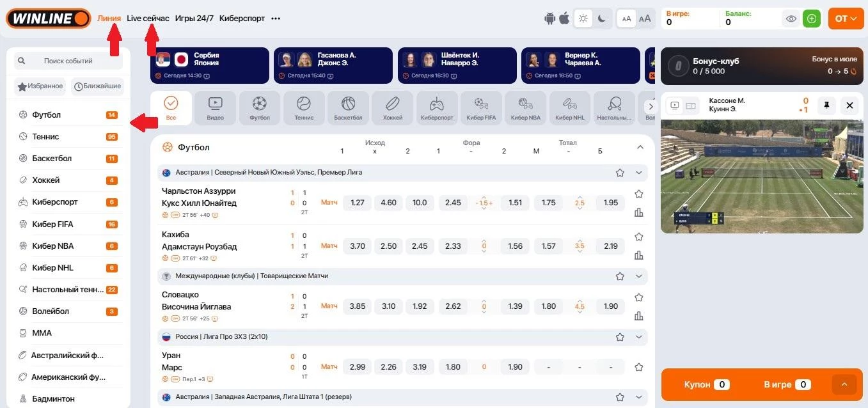The height and width of the screenshot is (408, 868).
Task: Go to the Линия tab
Action: [x=109, y=18]
